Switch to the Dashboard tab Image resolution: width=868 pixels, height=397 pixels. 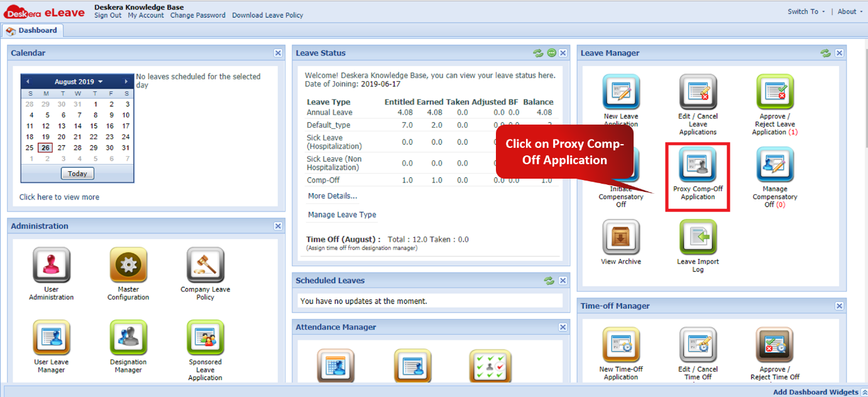(x=36, y=30)
